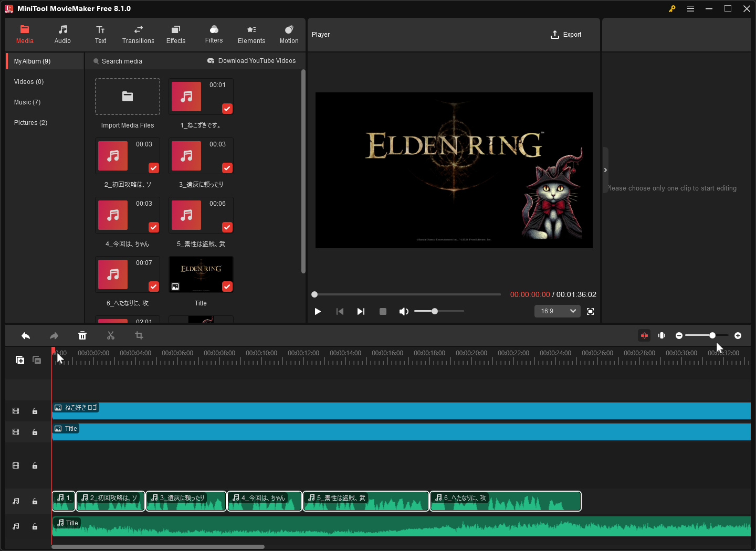The image size is (756, 551).
Task: Toggle checkmark on 1_ audio clip thumbnail
Action: point(227,109)
